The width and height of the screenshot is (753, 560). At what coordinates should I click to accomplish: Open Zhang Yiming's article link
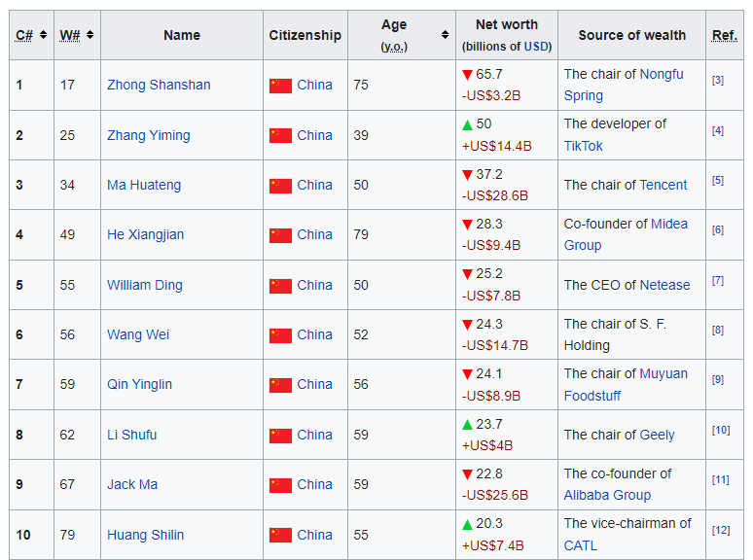(x=149, y=135)
